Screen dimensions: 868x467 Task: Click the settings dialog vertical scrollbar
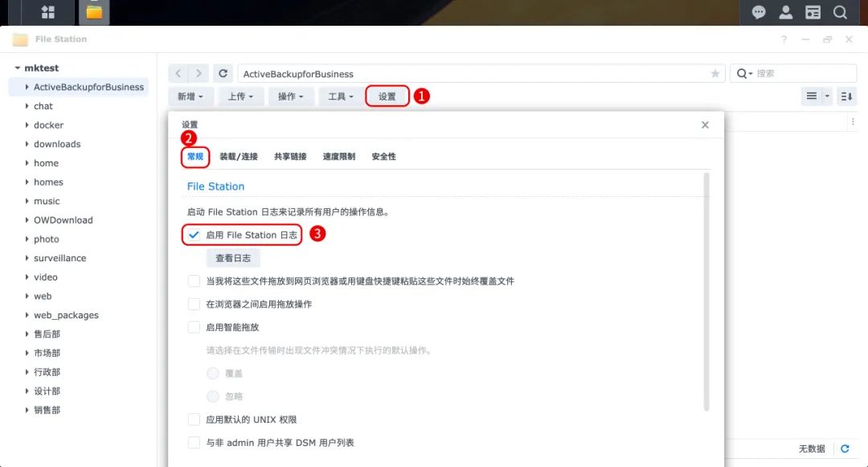pos(706,289)
